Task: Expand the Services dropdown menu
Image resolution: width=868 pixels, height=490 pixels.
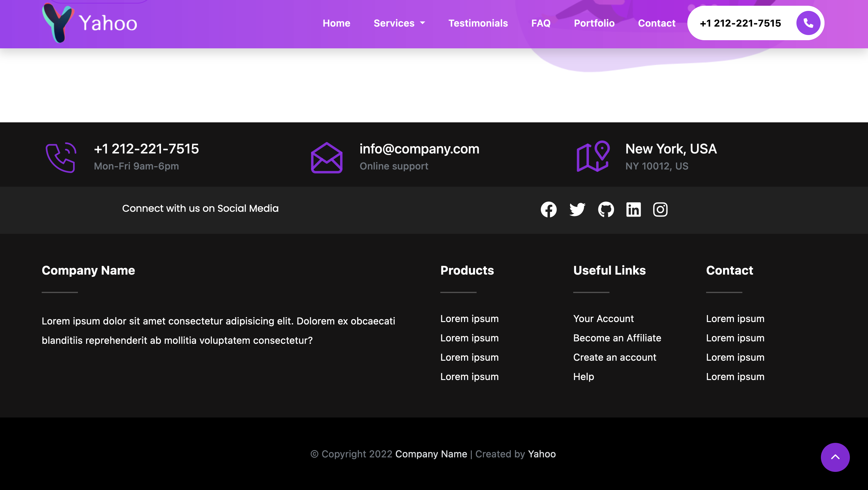Action: 399,23
